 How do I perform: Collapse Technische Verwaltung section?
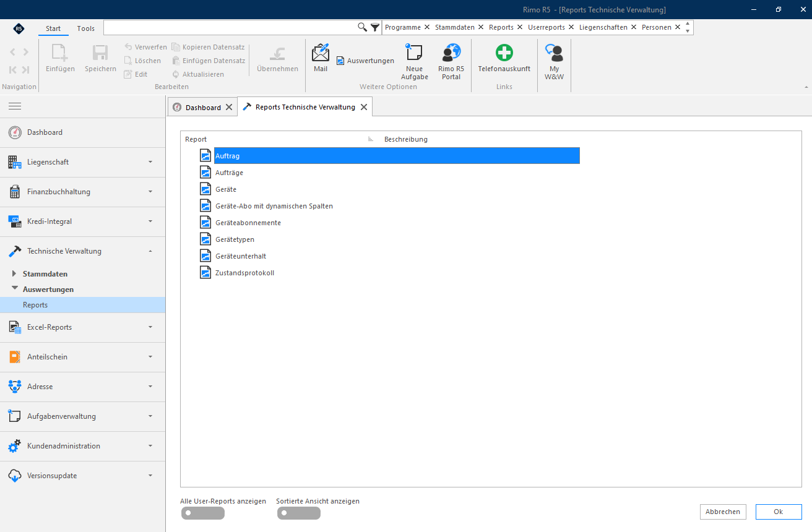pyautogui.click(x=83, y=251)
